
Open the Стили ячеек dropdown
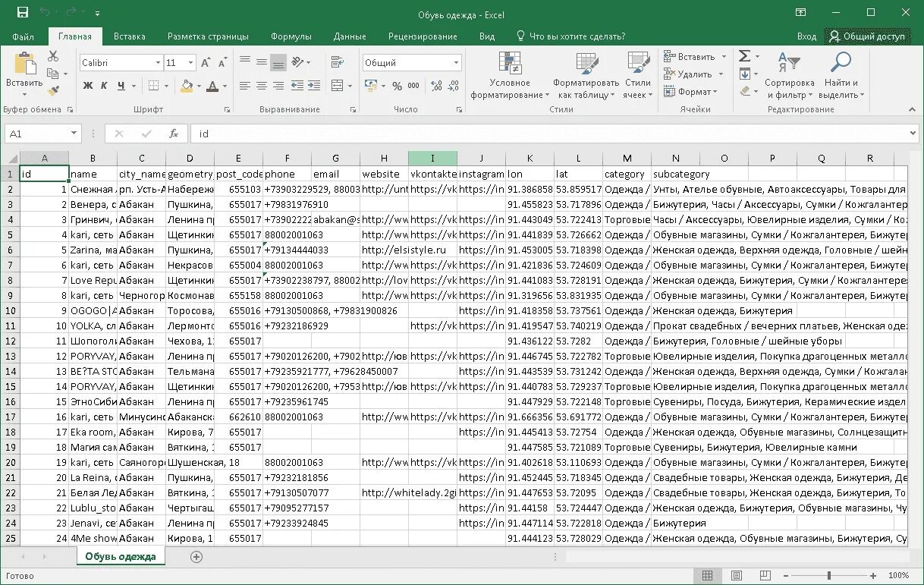click(637, 76)
